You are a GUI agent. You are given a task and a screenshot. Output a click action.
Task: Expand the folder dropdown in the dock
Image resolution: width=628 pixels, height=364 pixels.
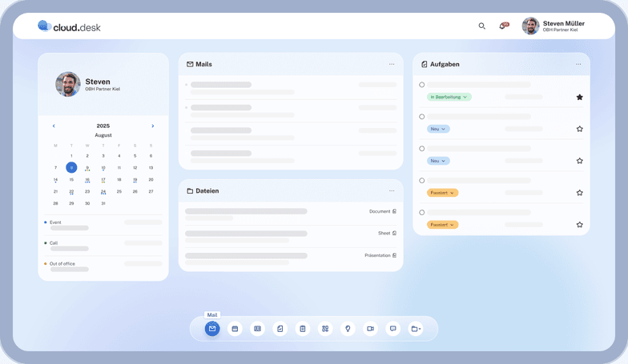point(416,329)
